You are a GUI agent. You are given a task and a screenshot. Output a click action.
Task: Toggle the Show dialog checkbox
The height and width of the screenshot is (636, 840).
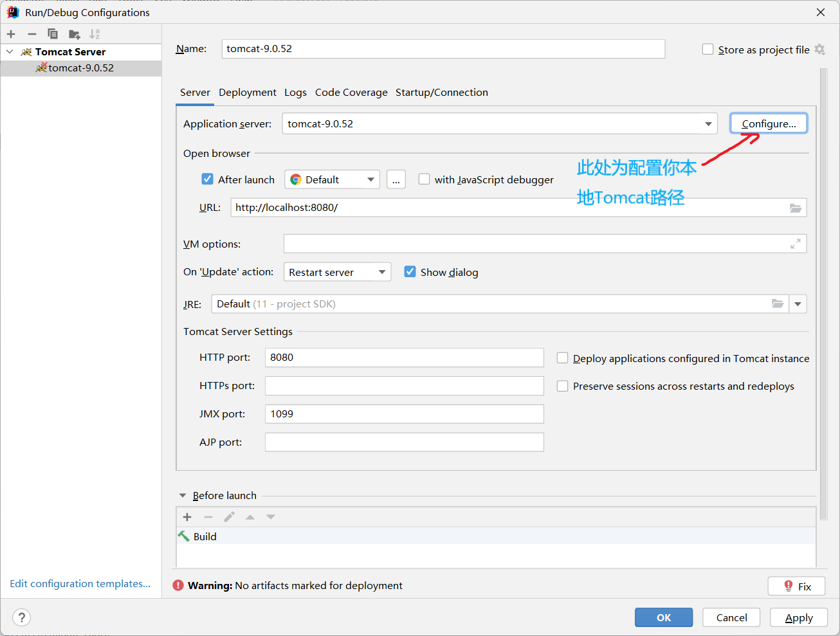410,272
